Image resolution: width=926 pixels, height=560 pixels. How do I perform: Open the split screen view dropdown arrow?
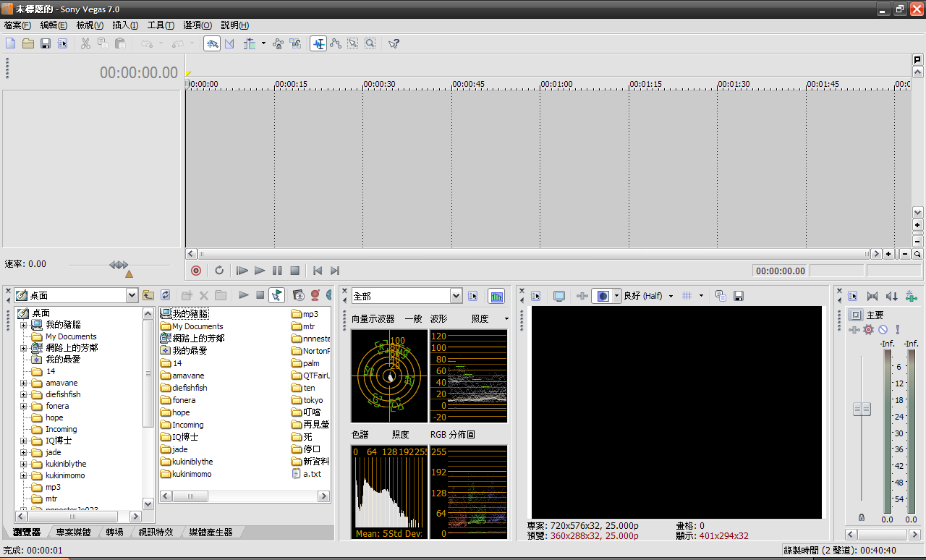pos(617,296)
